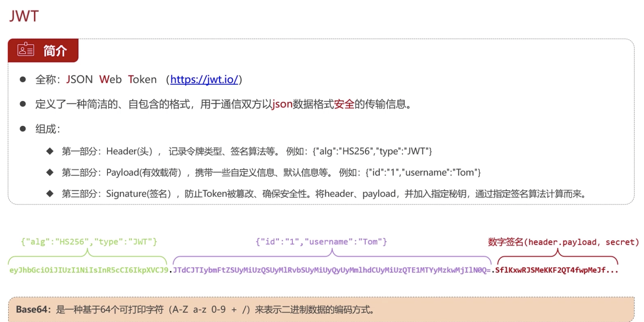This screenshot has width=644, height=322.
Task: Click the 简介 section header label
Action: (55, 51)
